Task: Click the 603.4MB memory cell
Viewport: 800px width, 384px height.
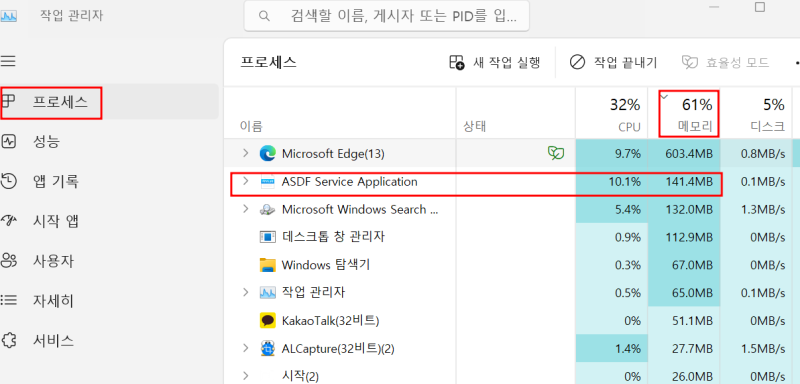Action: coord(684,153)
